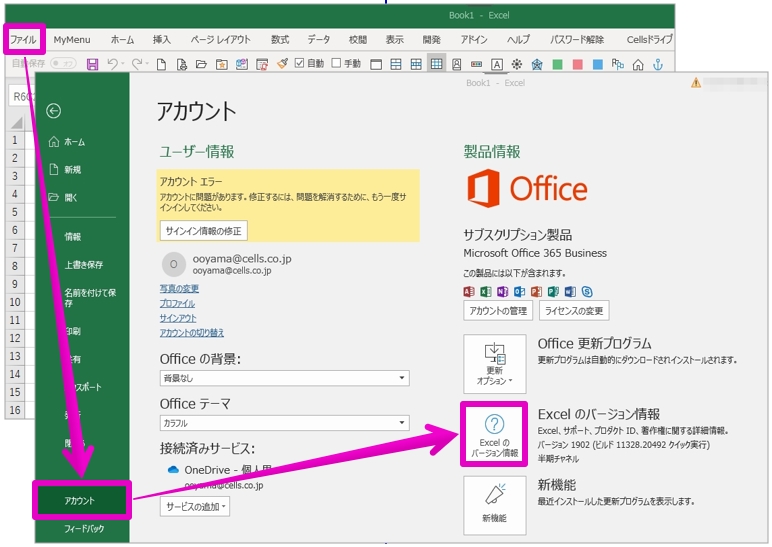Click the Skype app icon under product info

pos(587,291)
